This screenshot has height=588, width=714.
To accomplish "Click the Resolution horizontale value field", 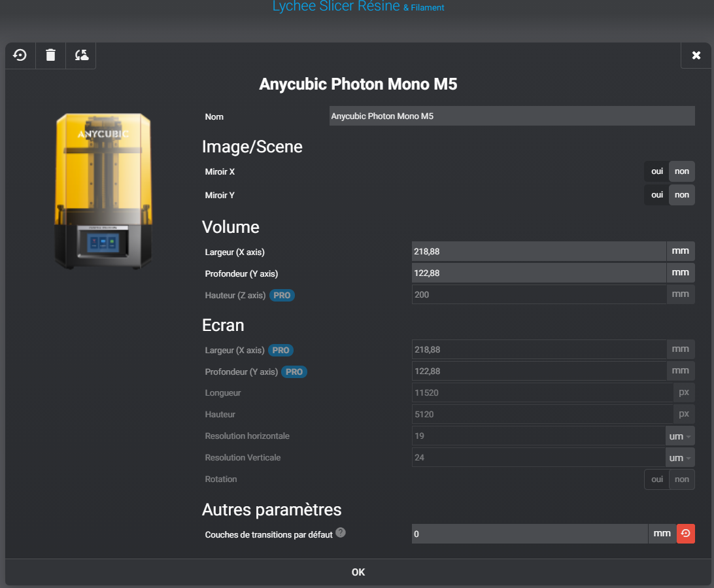I will tap(538, 436).
